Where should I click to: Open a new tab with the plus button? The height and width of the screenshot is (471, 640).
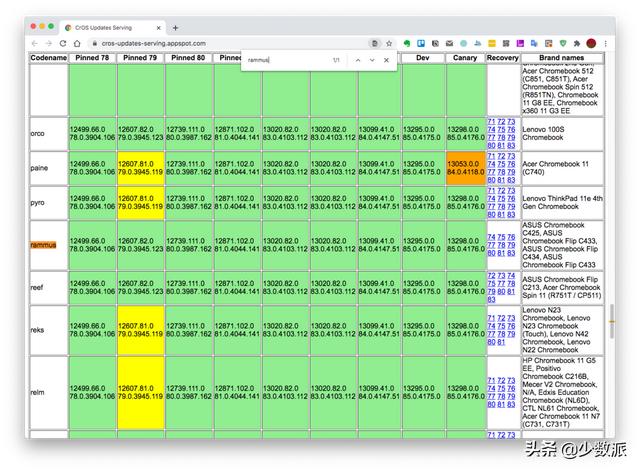click(x=176, y=28)
